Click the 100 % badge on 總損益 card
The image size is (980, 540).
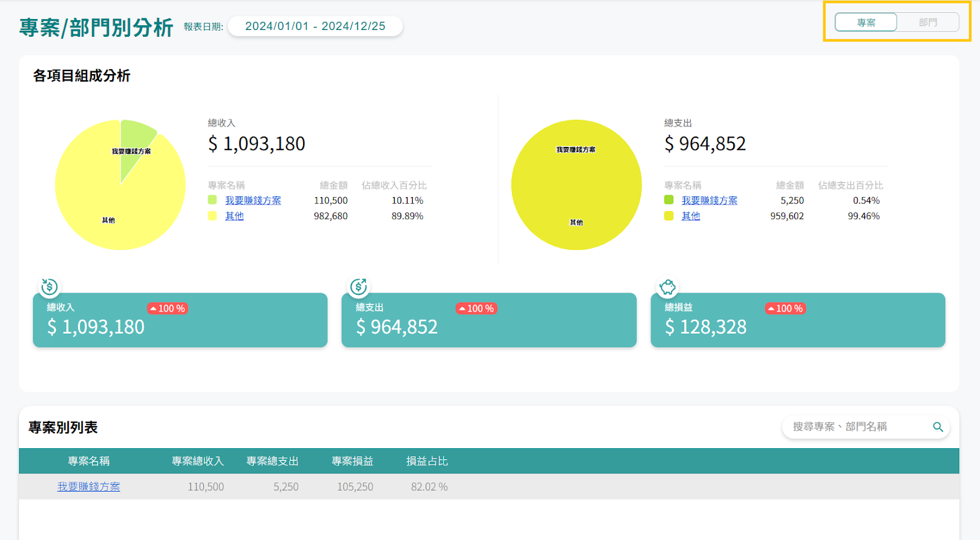786,309
